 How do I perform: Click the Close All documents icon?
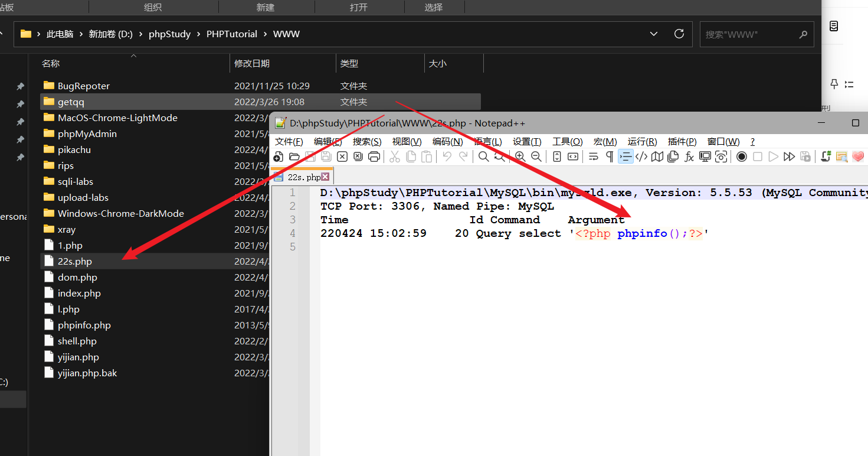pyautogui.click(x=358, y=157)
